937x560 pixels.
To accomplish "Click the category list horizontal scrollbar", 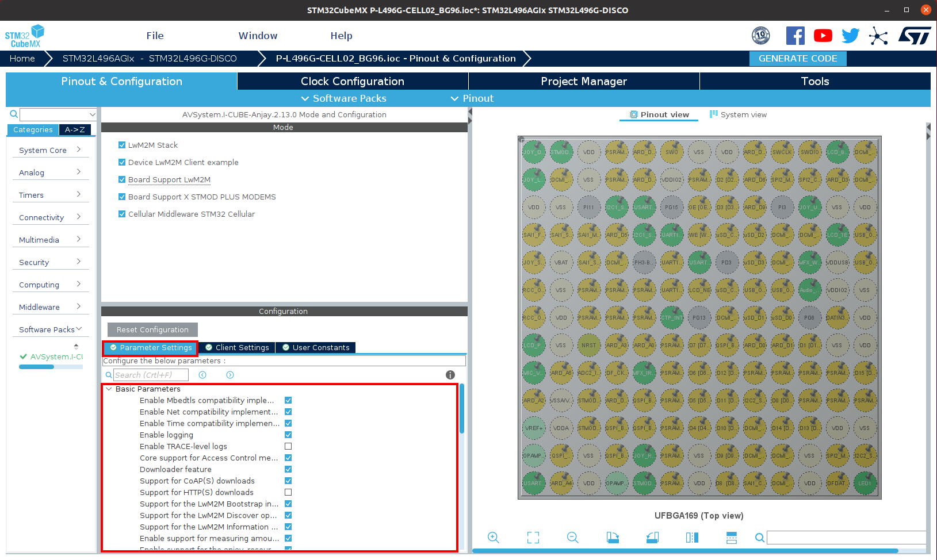I will 36,367.
